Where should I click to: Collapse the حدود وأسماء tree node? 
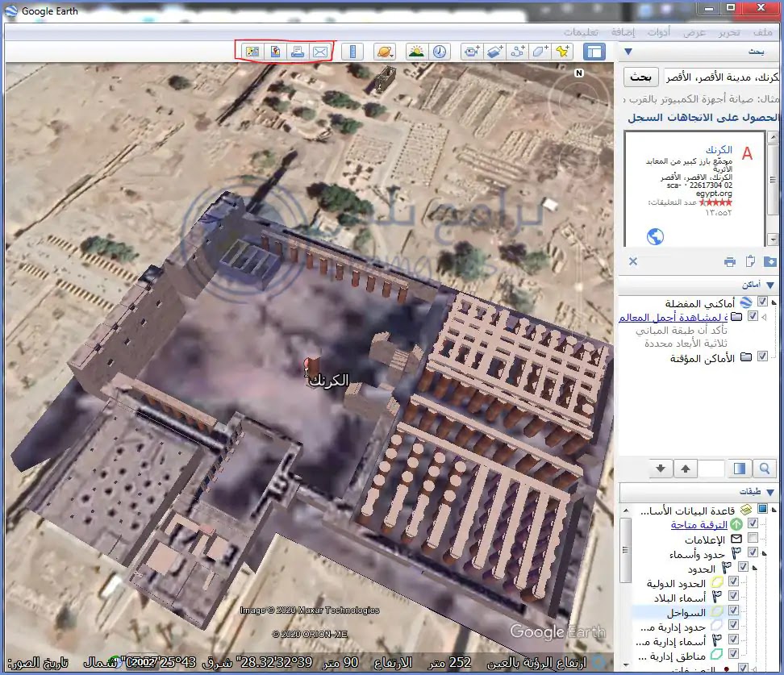point(764,553)
